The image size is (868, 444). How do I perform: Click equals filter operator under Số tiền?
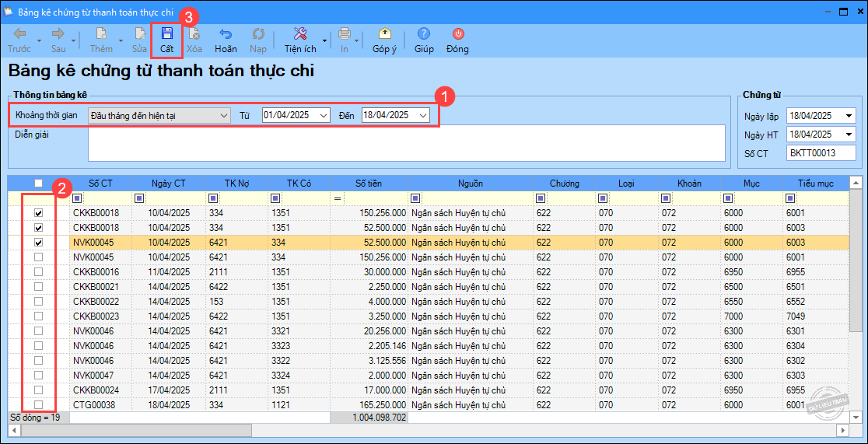(337, 198)
